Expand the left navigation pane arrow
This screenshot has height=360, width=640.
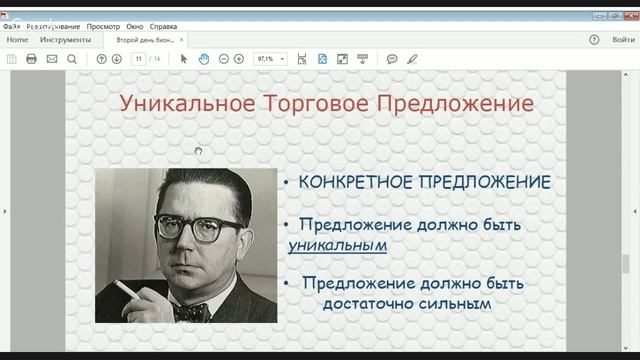(x=5, y=211)
